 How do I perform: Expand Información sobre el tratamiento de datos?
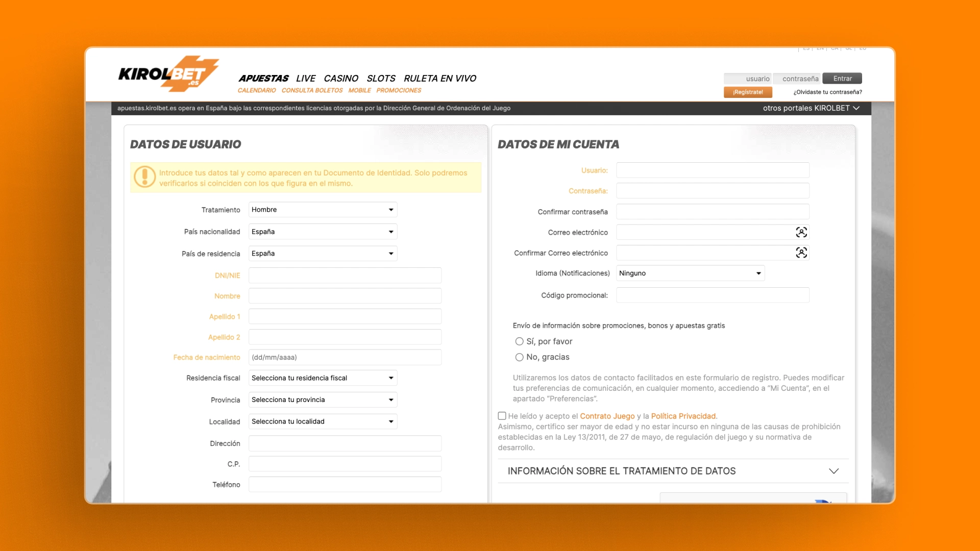click(x=673, y=471)
